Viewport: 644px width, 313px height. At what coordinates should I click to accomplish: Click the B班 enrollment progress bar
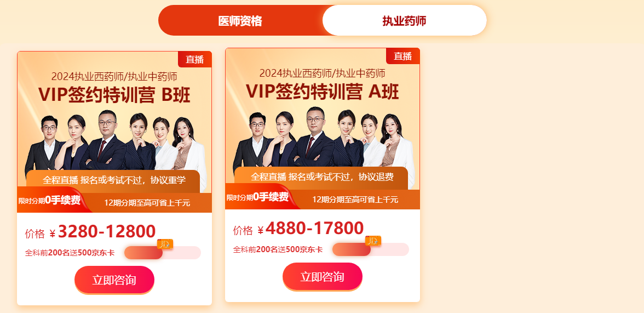pos(163,253)
